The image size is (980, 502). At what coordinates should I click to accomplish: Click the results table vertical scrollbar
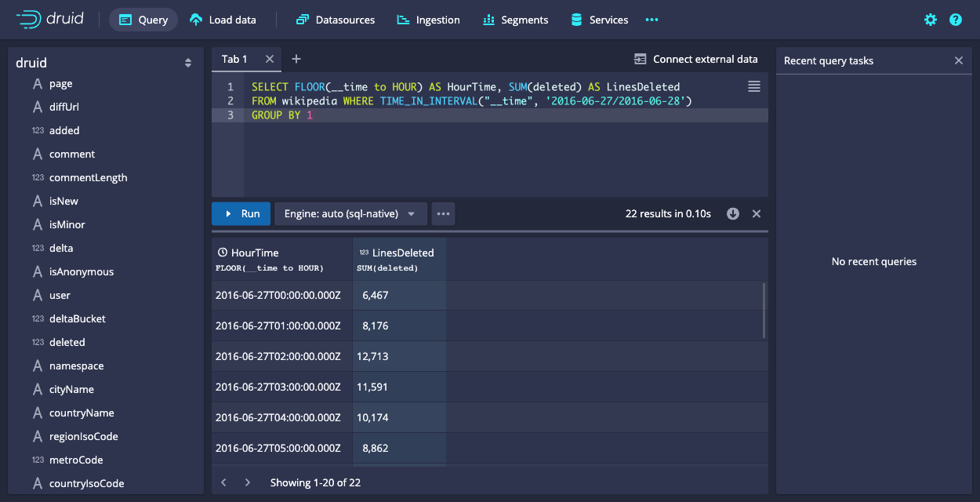click(x=764, y=310)
